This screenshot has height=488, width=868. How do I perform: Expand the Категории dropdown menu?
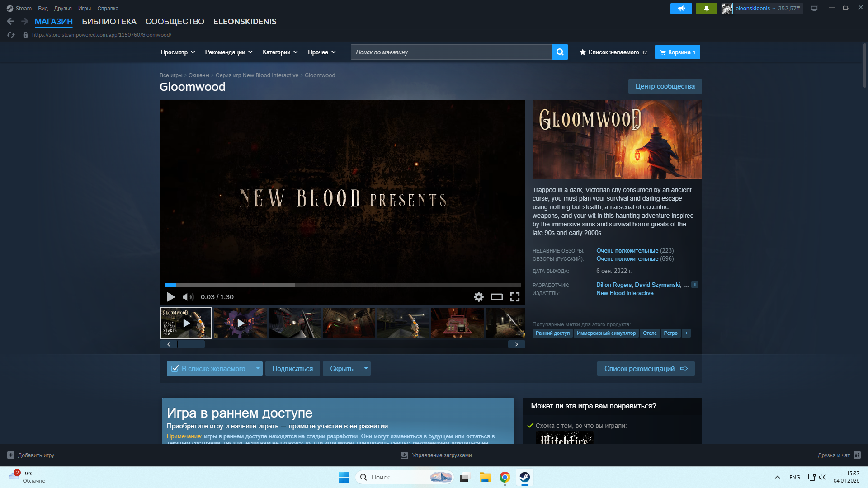pos(280,52)
